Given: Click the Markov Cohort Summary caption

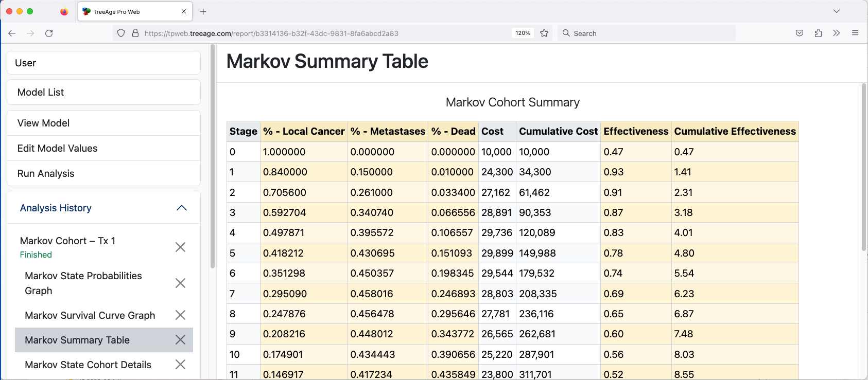Looking at the screenshot, I should point(513,102).
